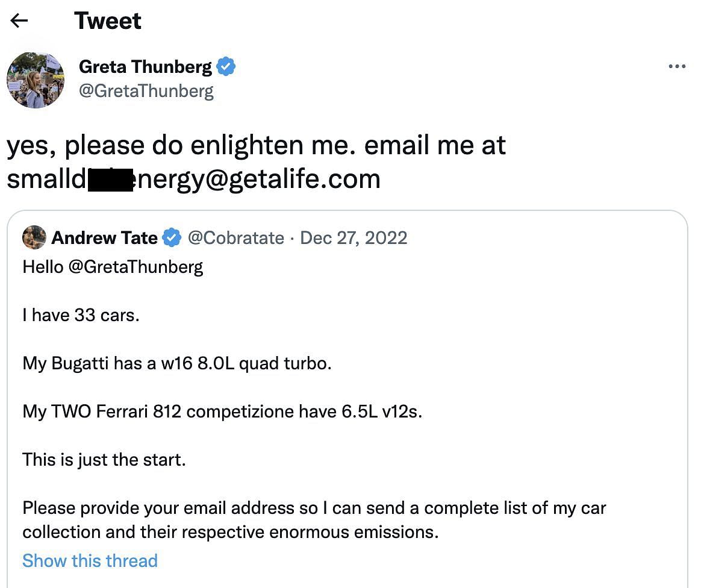This screenshot has height=588, width=701.
Task: Click Greta Thunberg's blue verified badge
Action: click(226, 67)
